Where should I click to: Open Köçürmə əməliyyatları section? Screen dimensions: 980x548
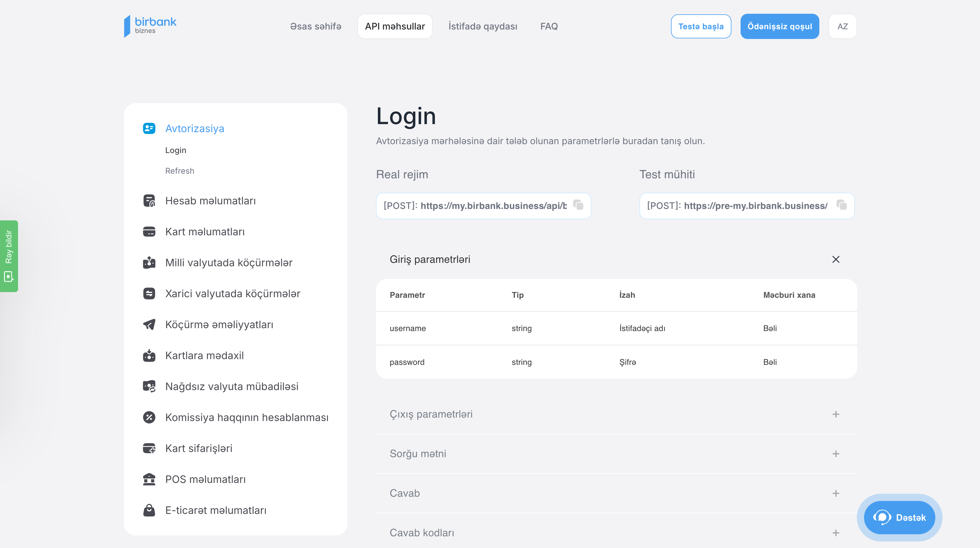tap(219, 324)
